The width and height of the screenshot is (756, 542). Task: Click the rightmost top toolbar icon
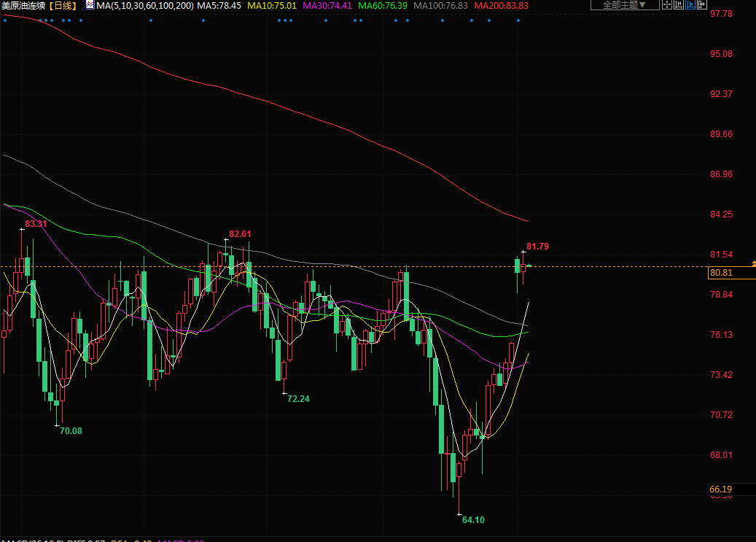702,5
